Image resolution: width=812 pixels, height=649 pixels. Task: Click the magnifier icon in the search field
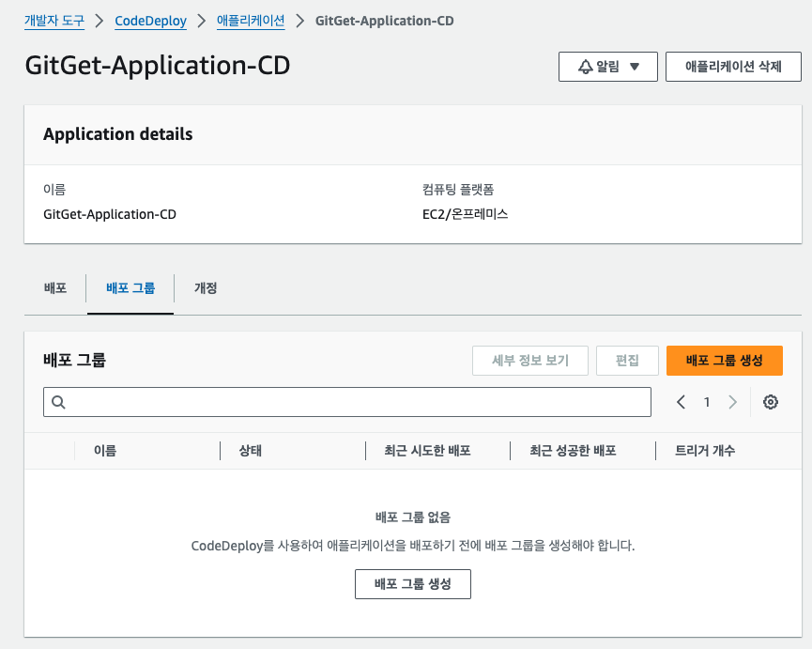pyautogui.click(x=58, y=402)
